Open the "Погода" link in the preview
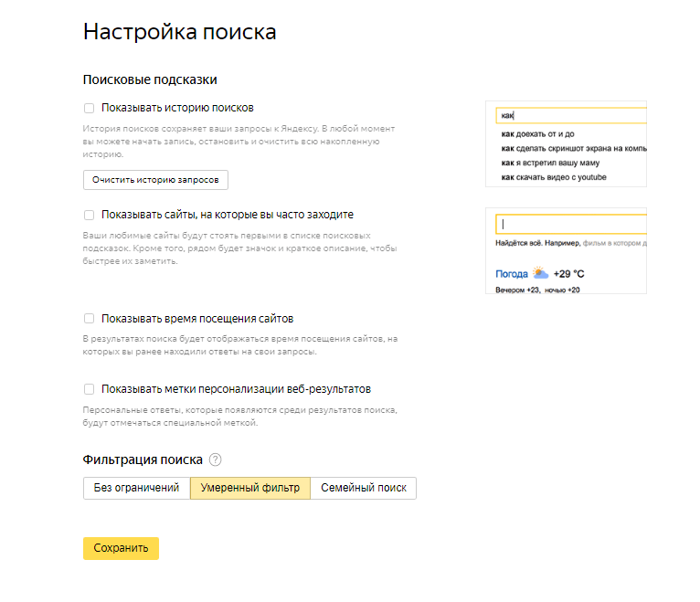Screen dimensions: 700x602 pos(512,274)
